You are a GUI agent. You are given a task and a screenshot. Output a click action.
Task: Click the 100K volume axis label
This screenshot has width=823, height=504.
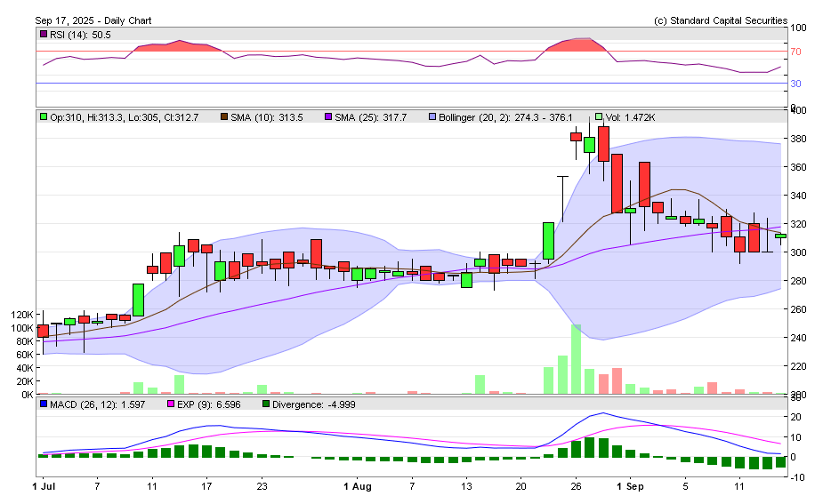[21, 328]
